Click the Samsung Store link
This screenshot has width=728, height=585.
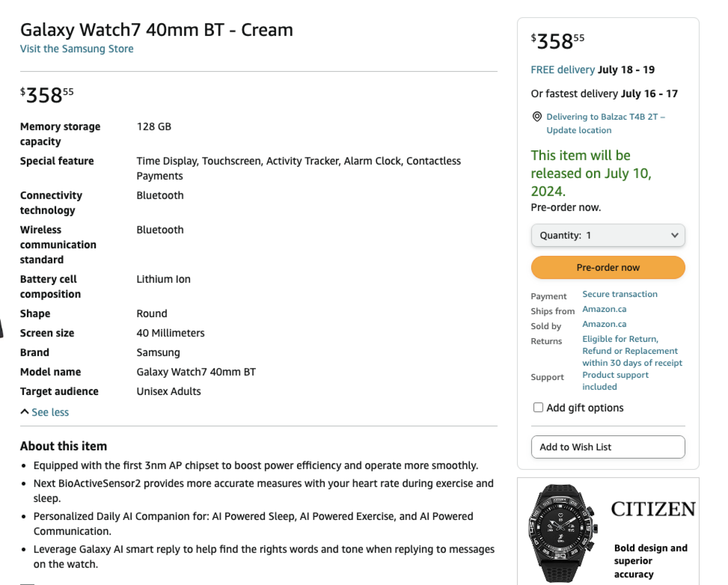point(76,49)
